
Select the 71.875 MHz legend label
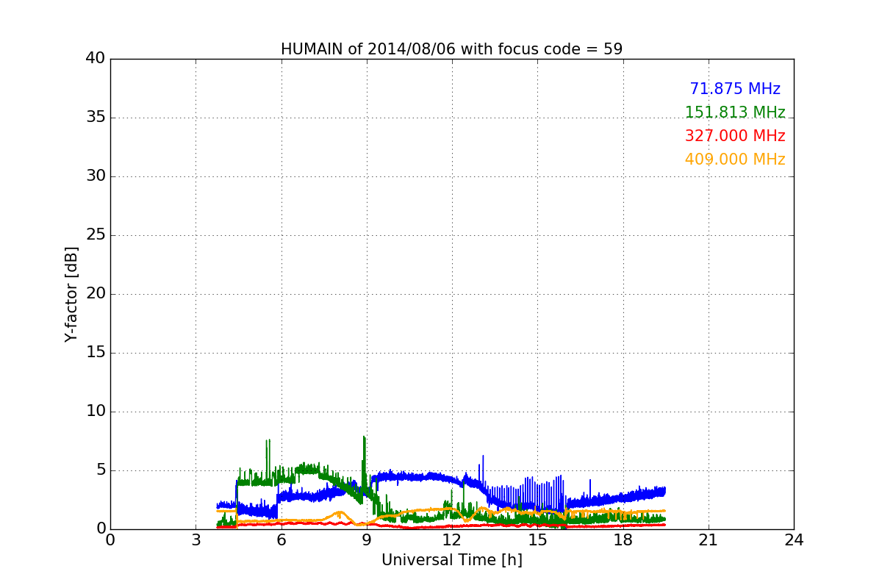(735, 89)
